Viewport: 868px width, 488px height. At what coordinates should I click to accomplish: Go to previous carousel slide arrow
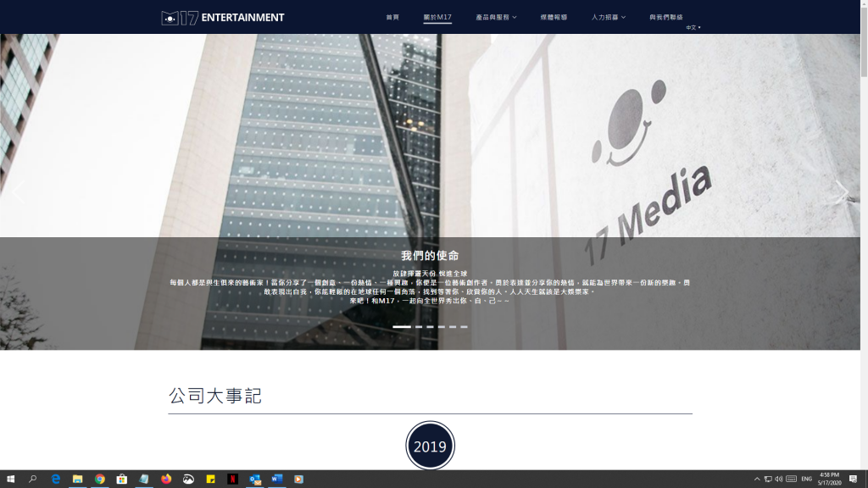(x=17, y=192)
